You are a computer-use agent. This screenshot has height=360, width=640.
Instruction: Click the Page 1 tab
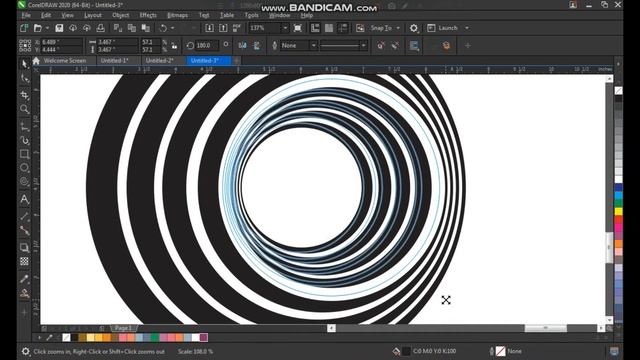123,328
